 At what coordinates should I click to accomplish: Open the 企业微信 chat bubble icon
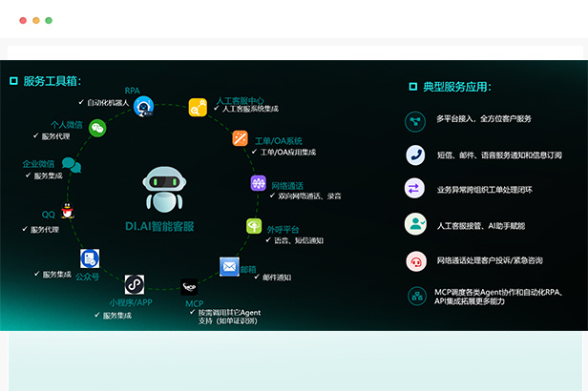[71, 166]
